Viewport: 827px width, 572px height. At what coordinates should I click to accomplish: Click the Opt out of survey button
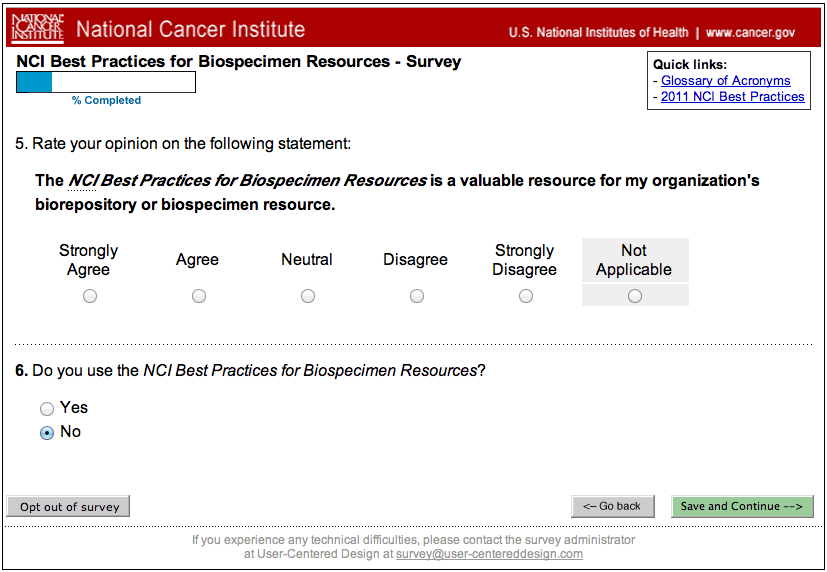click(x=68, y=507)
